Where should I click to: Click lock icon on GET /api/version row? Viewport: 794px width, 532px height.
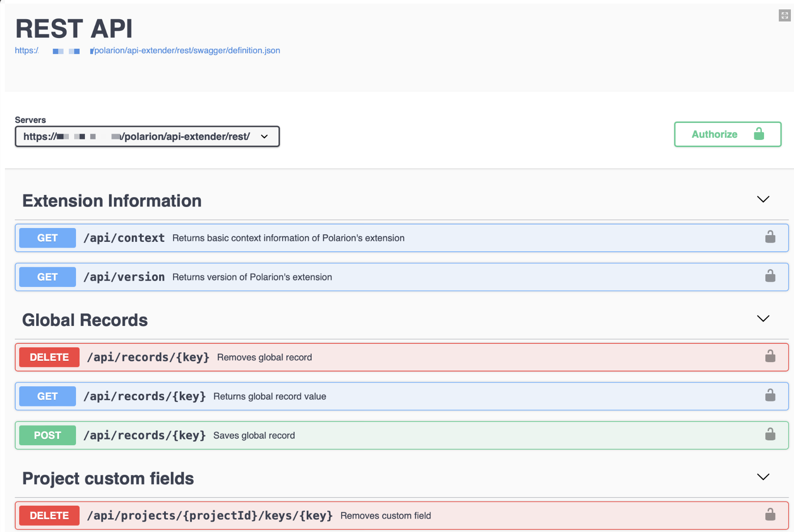coord(770,275)
